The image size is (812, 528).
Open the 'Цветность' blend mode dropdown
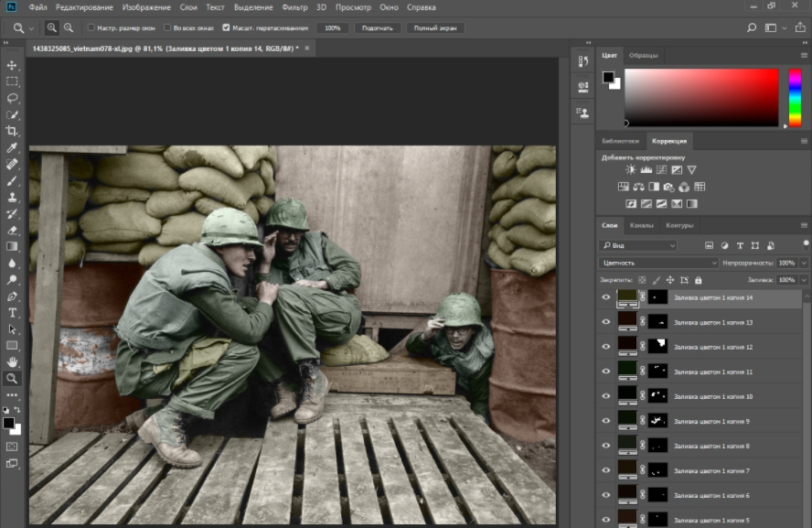click(x=657, y=263)
